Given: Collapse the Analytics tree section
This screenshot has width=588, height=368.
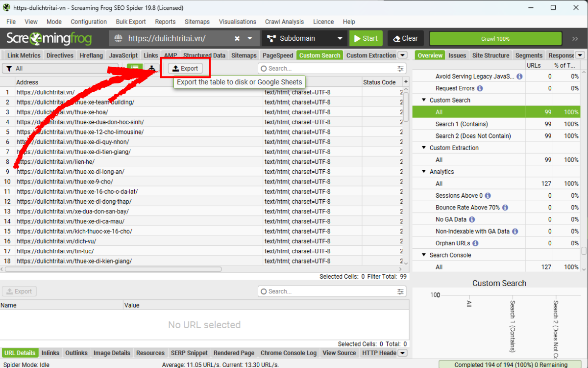Looking at the screenshot, I should tap(424, 172).
